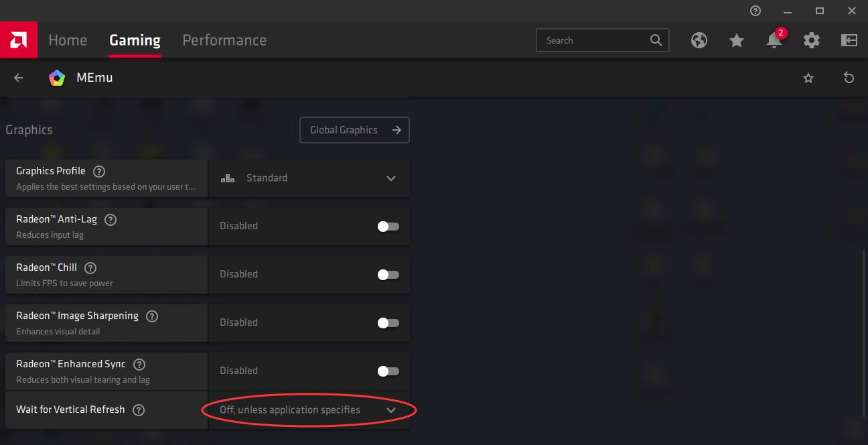
Task: Toggle the sidebar panel icon
Action: 849,40
